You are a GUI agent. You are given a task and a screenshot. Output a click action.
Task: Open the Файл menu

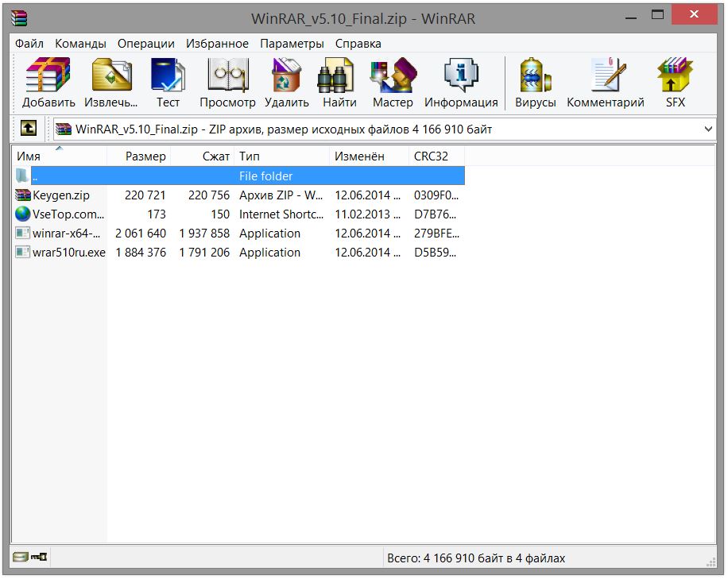29,44
